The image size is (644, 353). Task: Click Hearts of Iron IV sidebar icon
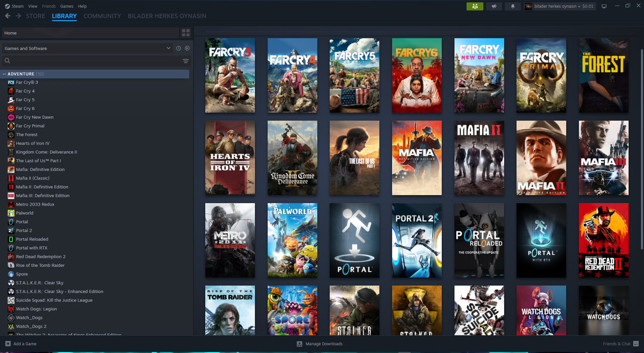[x=11, y=143]
